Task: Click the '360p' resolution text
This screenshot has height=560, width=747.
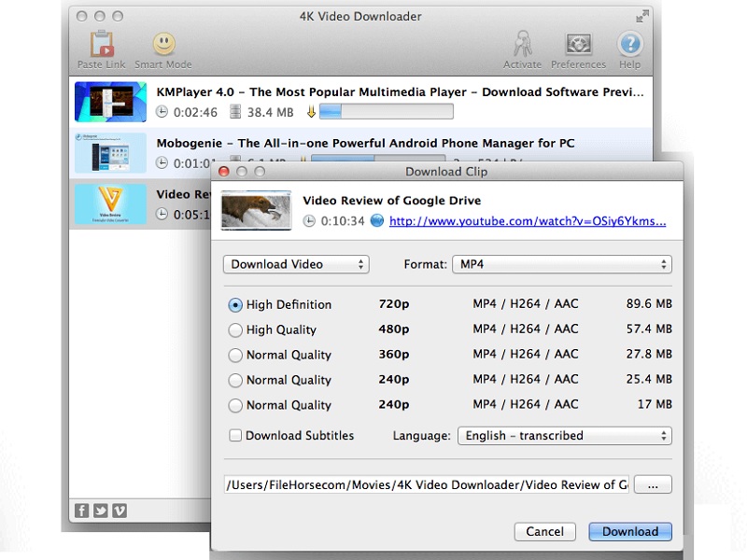Action: coord(394,355)
